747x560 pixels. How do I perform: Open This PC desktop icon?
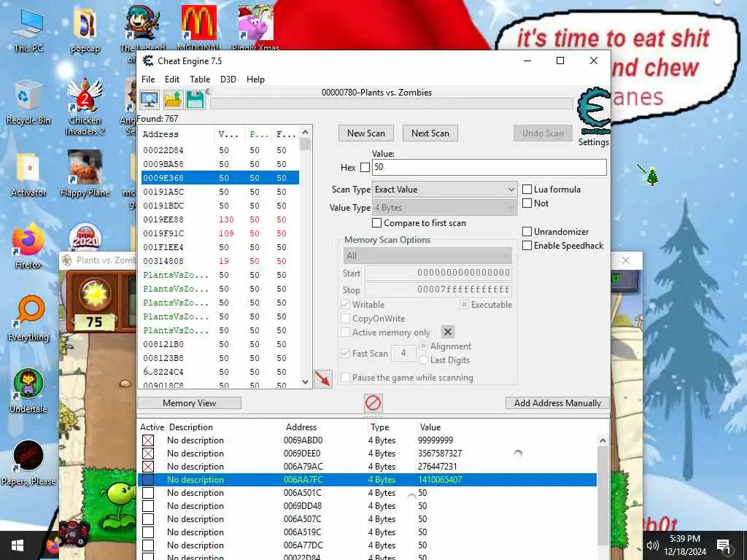coord(28,30)
